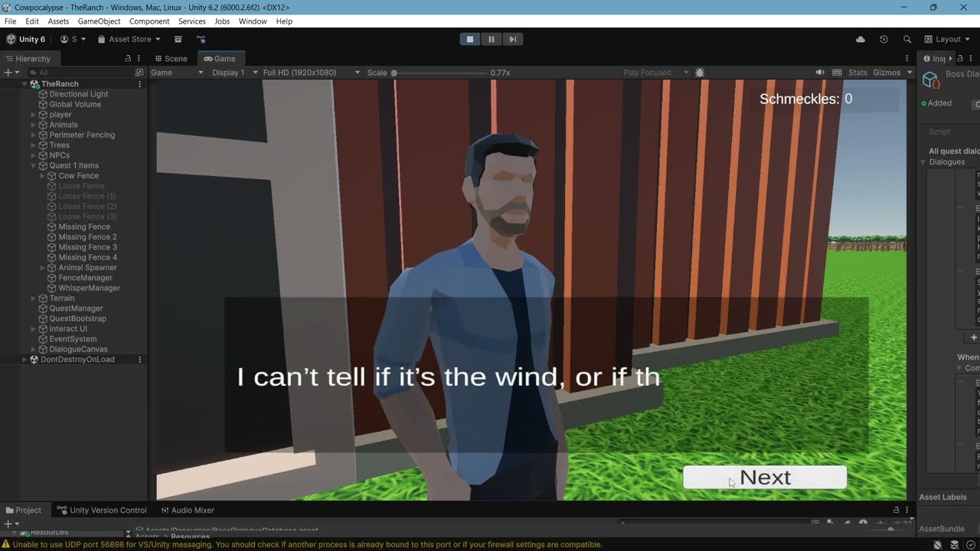Switch to the Project tab
980x551 pixels.
(23, 510)
